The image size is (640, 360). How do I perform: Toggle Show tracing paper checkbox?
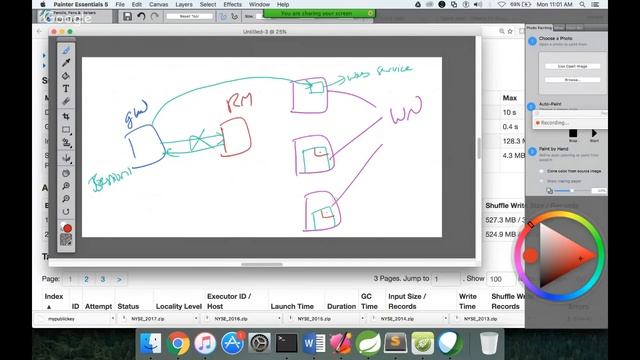[x=542, y=181]
